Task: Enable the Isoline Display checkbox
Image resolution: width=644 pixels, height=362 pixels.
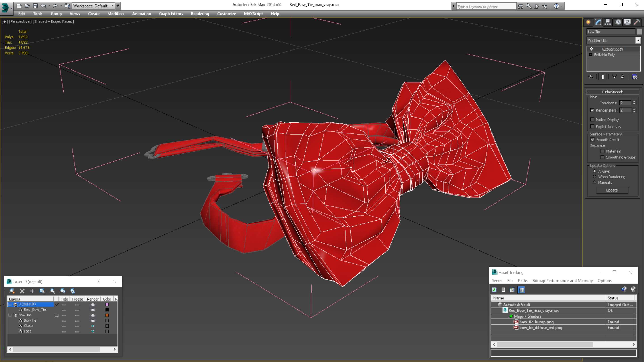Action: click(x=592, y=119)
